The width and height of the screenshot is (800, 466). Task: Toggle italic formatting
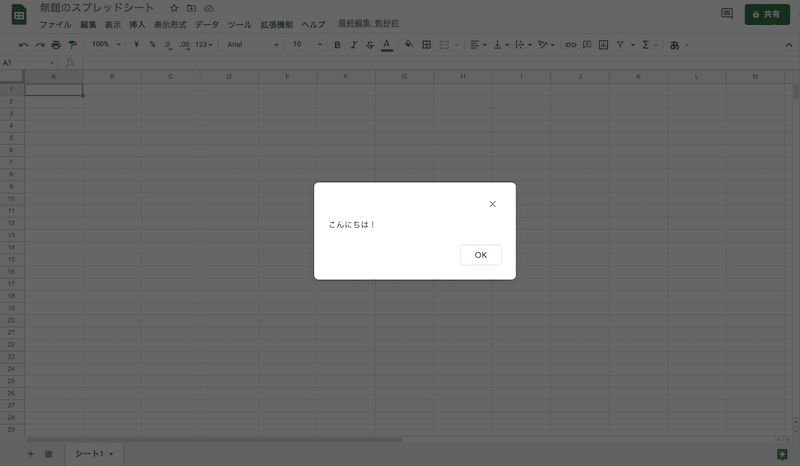353,45
